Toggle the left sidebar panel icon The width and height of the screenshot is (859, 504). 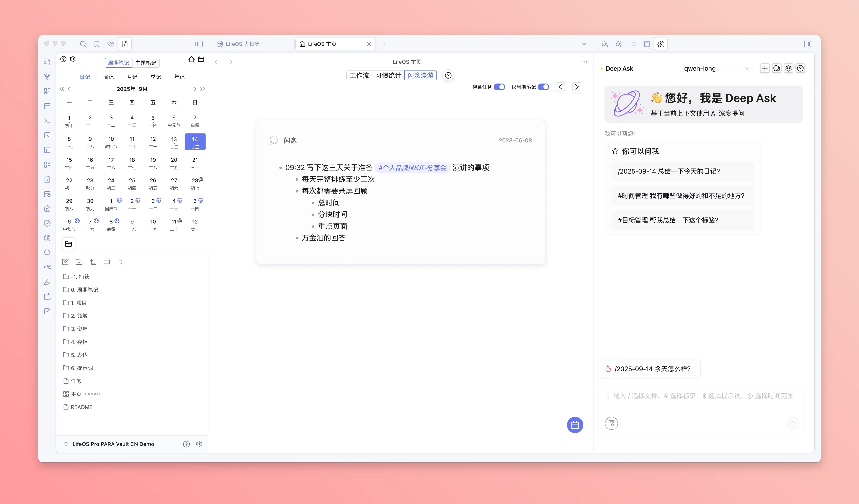[199, 44]
